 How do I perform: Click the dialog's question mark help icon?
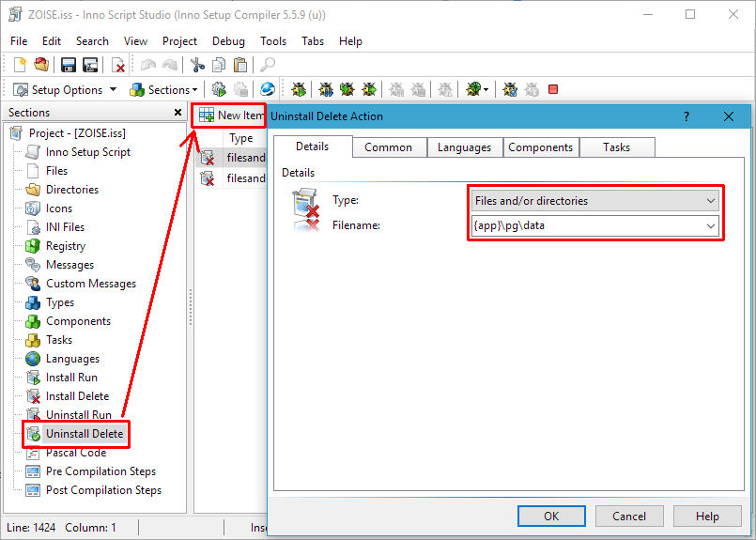(687, 116)
